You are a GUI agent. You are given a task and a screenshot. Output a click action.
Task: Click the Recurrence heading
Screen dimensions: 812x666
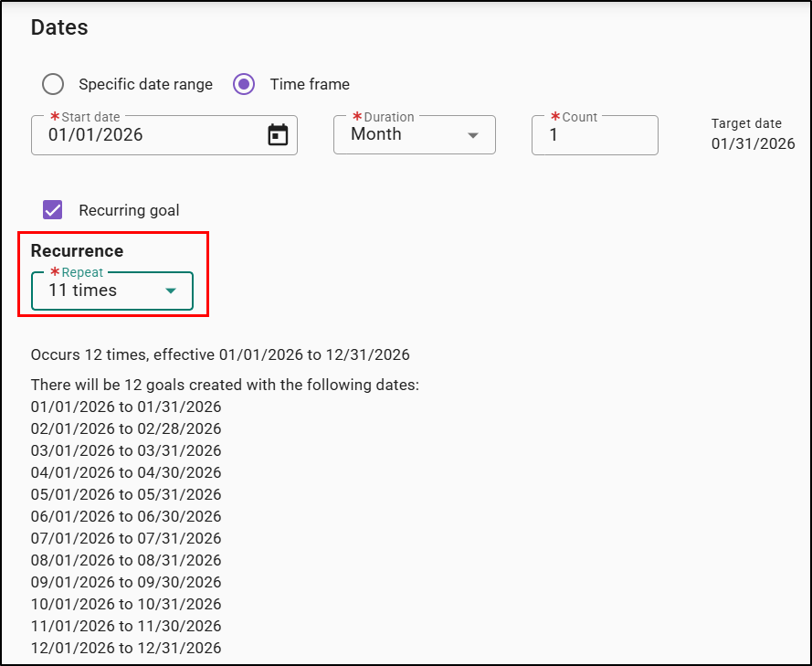[x=77, y=250]
